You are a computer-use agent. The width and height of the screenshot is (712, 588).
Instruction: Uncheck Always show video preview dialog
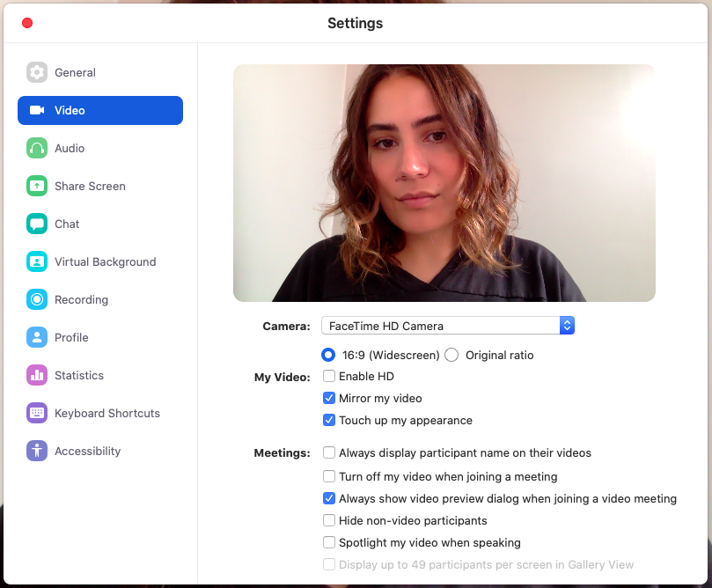(329, 498)
